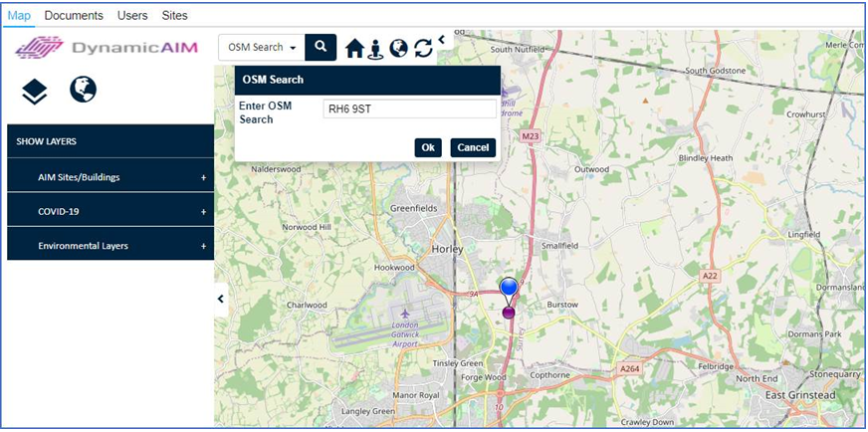The height and width of the screenshot is (432, 868).
Task: Expand Environmental Layers group
Action: pos(110,245)
